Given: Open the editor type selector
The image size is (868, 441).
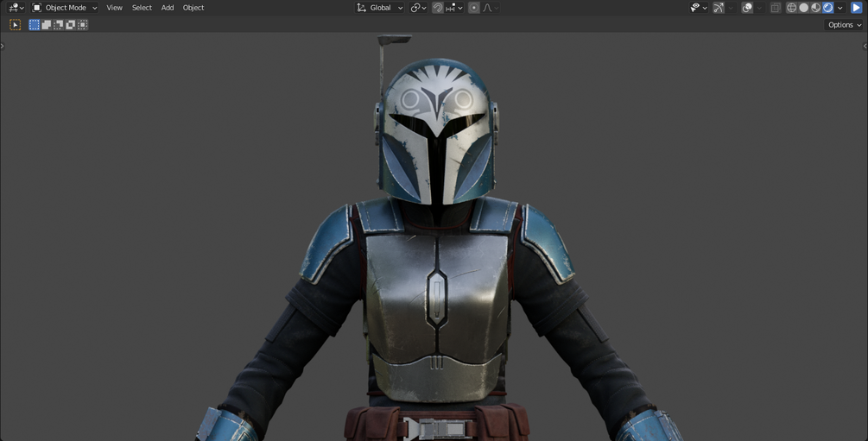Looking at the screenshot, I should click(x=16, y=8).
